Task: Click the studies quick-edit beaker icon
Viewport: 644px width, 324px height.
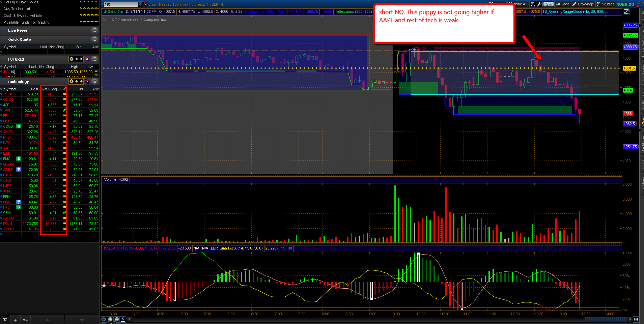Action: tap(533, 4)
